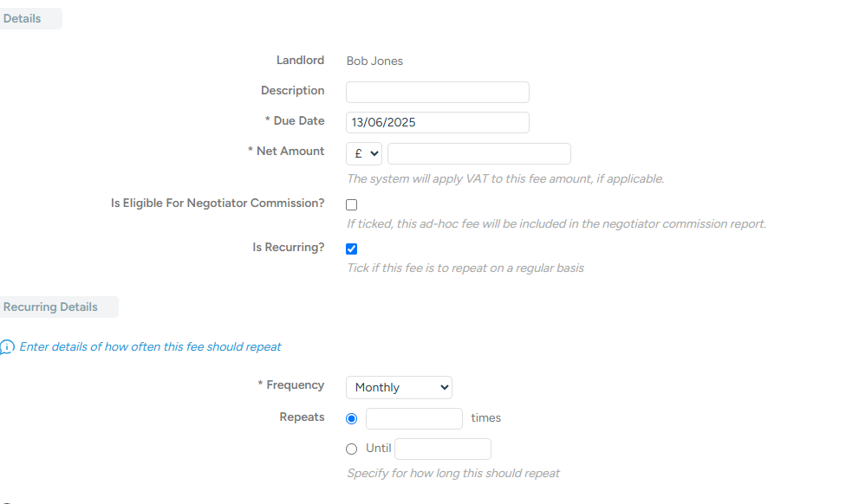This screenshot has width=846, height=504.
Task: Focus the repeat times number field
Action: click(x=413, y=419)
